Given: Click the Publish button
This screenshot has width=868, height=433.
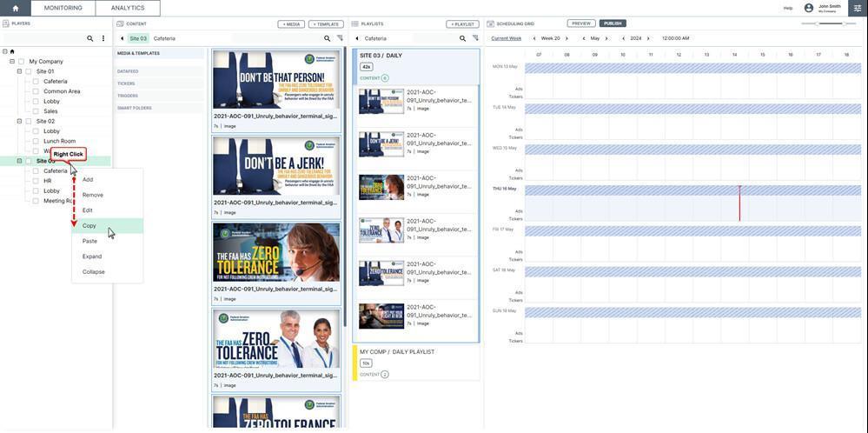Looking at the screenshot, I should [x=613, y=23].
